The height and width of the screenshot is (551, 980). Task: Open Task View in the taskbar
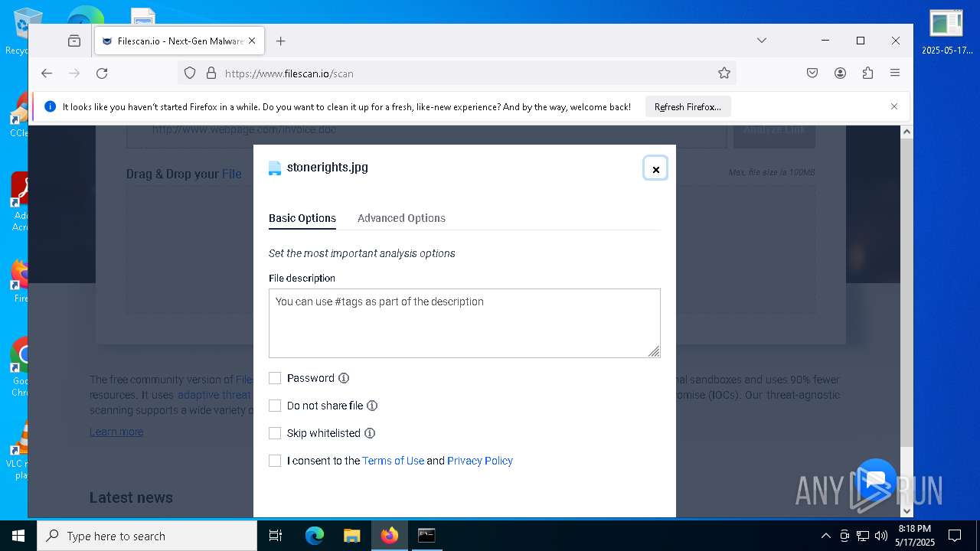[276, 536]
